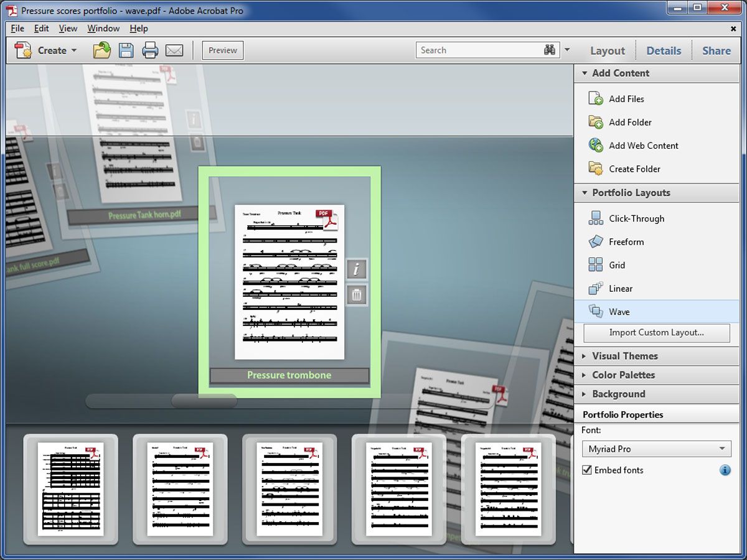
Task: Select the Wave layout icon
Action: [x=596, y=311]
